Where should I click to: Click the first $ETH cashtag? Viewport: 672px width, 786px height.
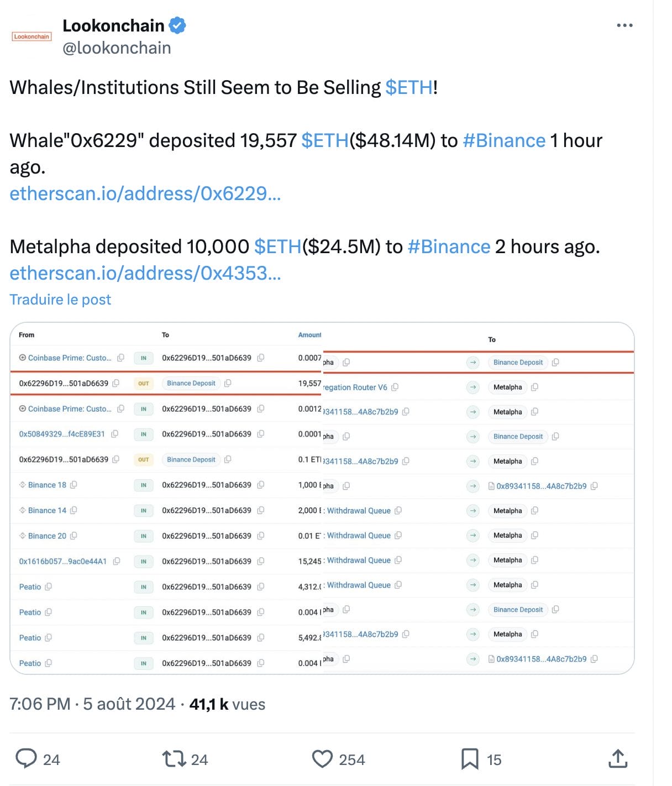(409, 87)
